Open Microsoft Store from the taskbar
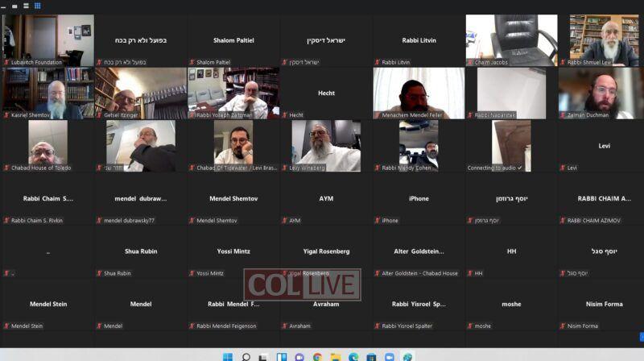Viewport: 644px width, 361px height. click(371, 356)
